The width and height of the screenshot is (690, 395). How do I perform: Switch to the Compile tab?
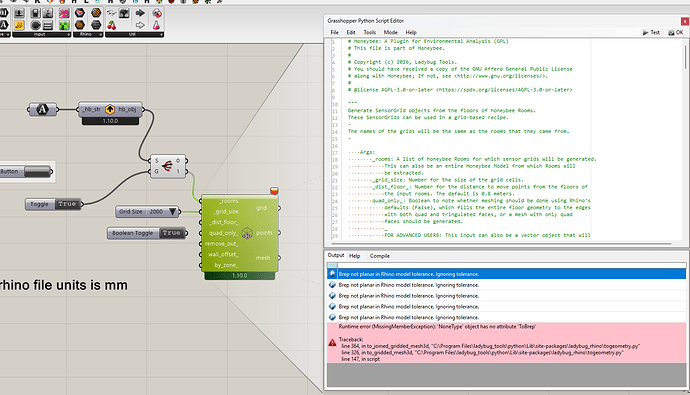pos(380,256)
